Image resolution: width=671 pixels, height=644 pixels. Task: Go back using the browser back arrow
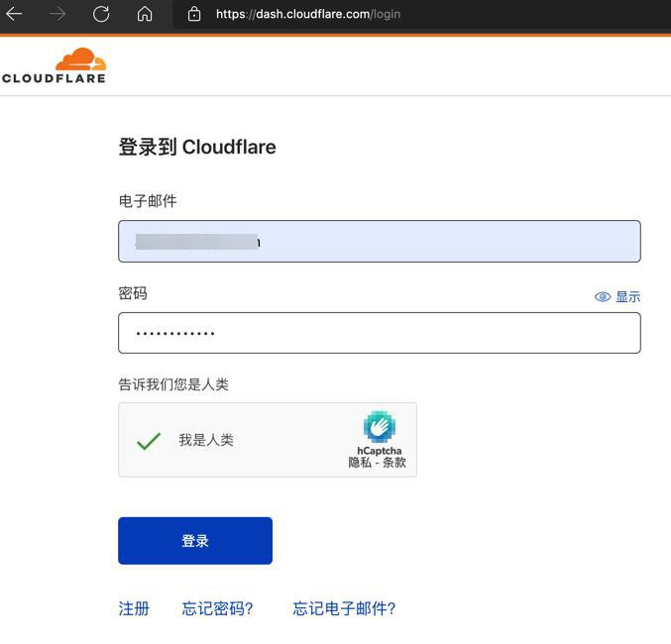coord(14,14)
